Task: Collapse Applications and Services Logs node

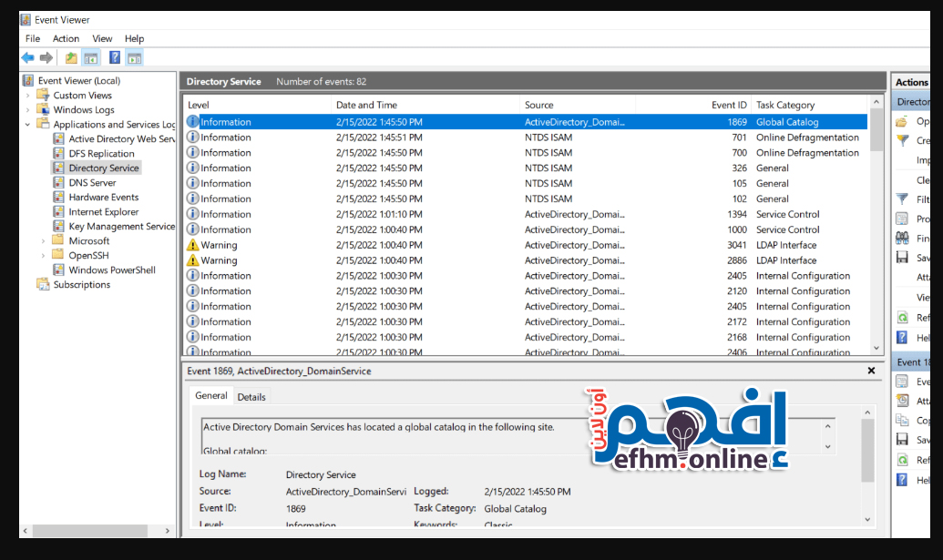Action: point(28,125)
